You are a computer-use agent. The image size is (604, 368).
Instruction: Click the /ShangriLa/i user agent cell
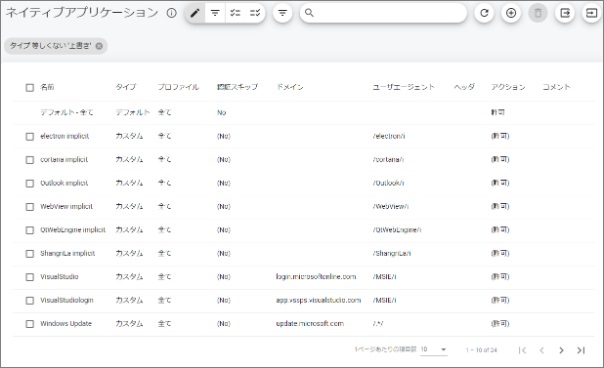392,253
